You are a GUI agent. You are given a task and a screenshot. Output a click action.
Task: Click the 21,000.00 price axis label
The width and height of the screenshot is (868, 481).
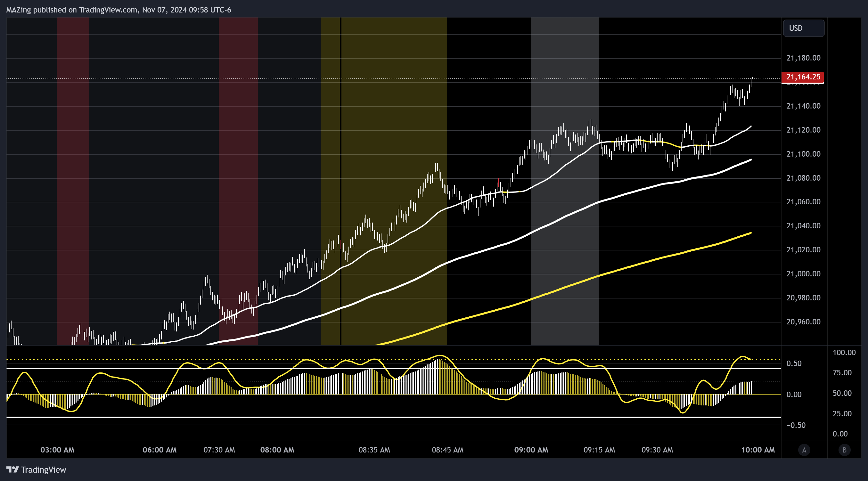click(x=803, y=273)
